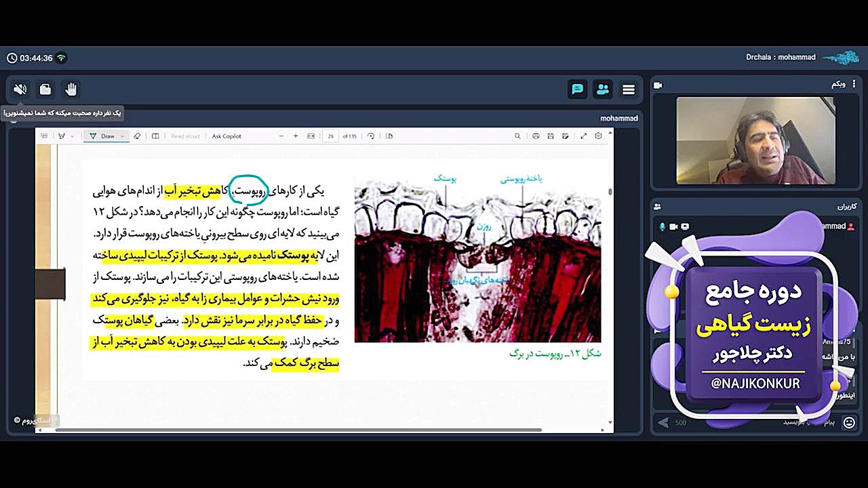Viewport: 868px width, 488px height.
Task: Click the circled word روپوست
Action: click(x=250, y=192)
